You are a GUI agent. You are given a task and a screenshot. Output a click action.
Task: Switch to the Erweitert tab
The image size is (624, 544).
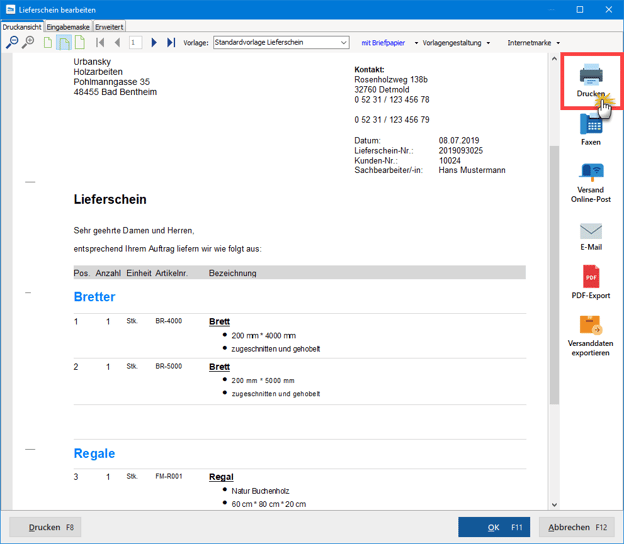pyautogui.click(x=110, y=27)
